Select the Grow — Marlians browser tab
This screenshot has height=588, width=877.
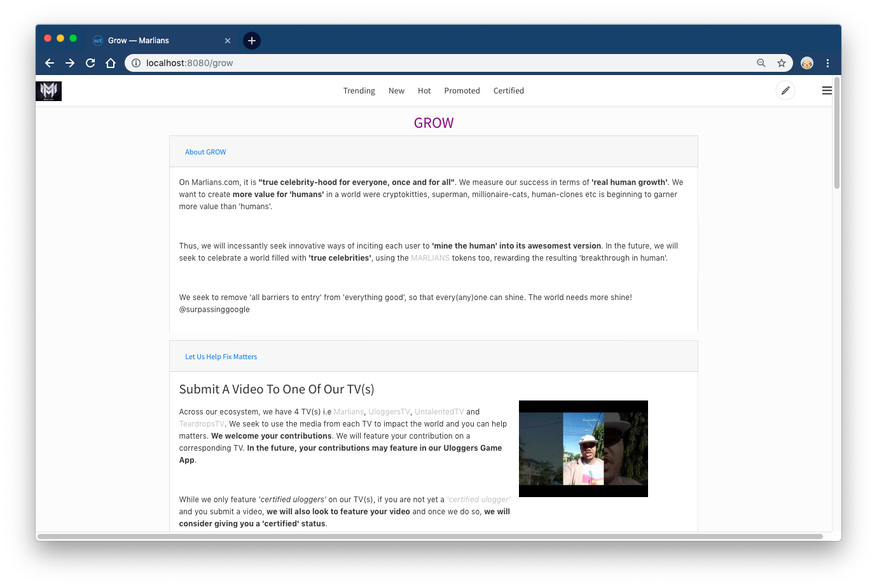point(162,41)
